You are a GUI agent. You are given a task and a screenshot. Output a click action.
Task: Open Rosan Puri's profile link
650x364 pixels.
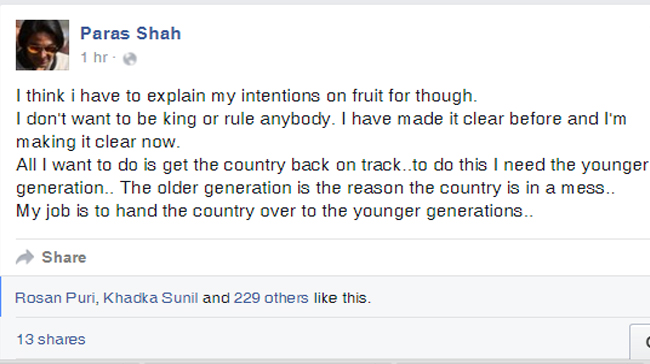pyautogui.click(x=55, y=298)
